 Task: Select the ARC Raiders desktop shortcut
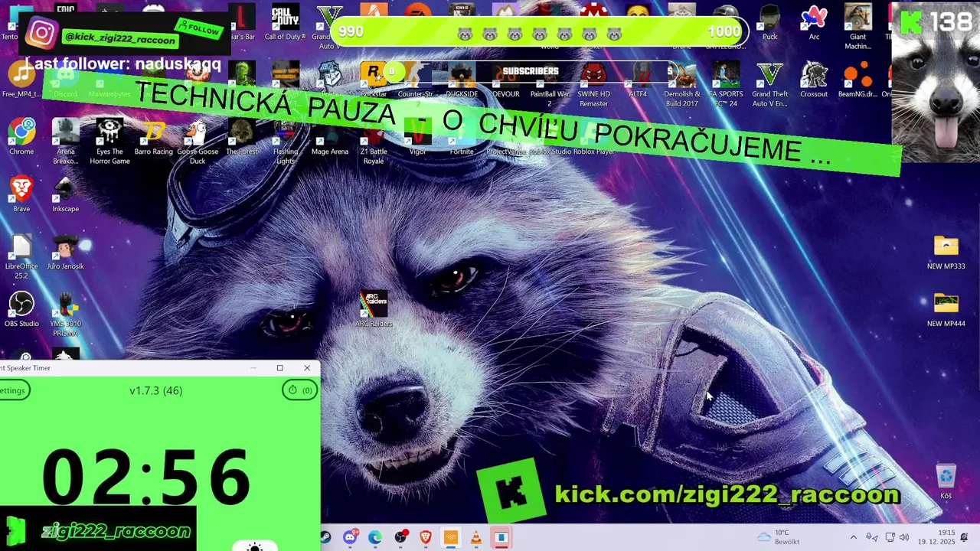pyautogui.click(x=374, y=309)
